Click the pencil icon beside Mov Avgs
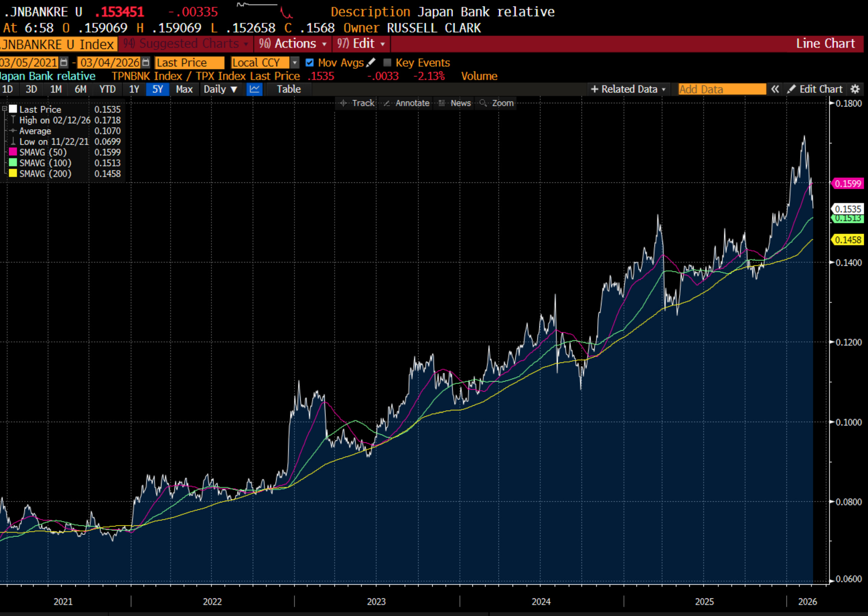This screenshot has width=868, height=616. point(371,62)
